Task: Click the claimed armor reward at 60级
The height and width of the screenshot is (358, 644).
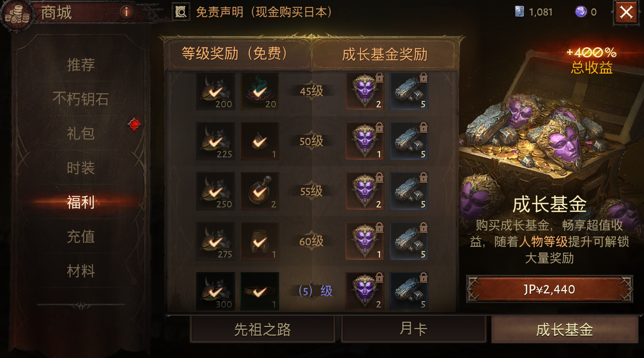Action: point(260,241)
